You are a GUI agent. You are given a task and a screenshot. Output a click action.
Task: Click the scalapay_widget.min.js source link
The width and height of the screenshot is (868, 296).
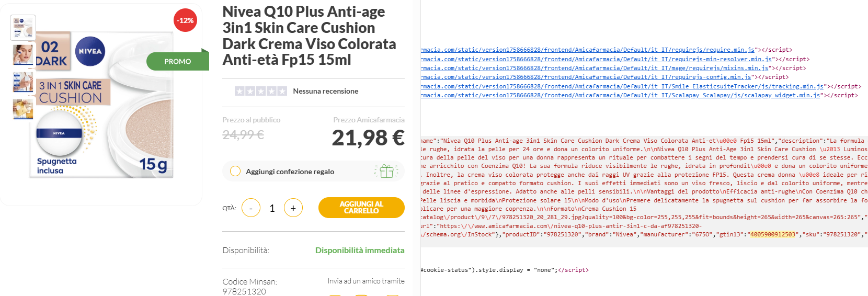coord(620,96)
